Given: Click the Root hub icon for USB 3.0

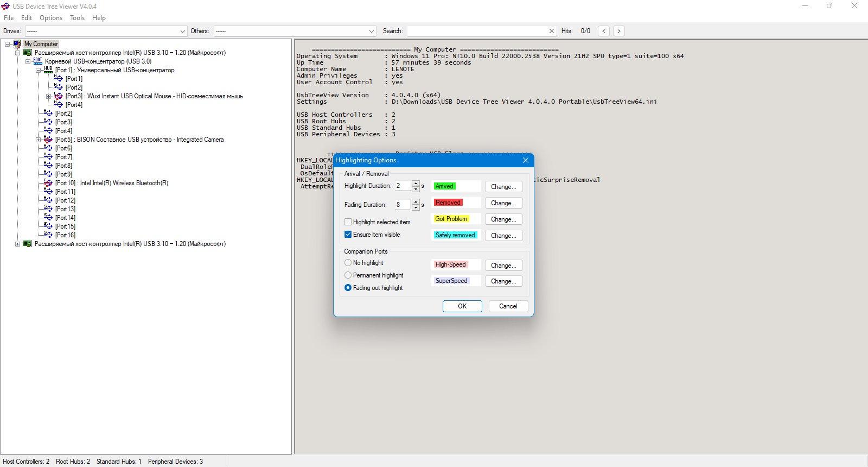Looking at the screenshot, I should coord(37,61).
